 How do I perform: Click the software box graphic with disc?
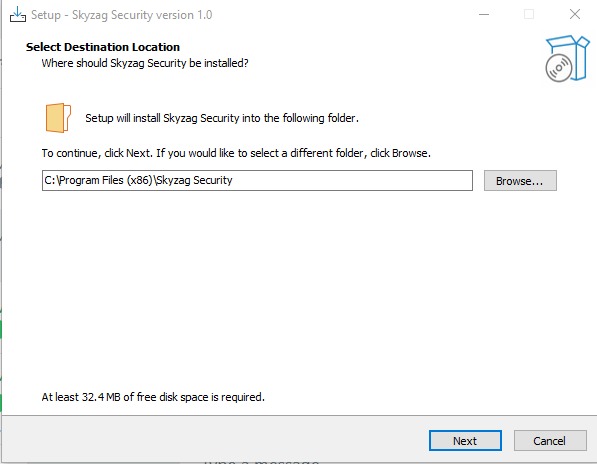567,58
